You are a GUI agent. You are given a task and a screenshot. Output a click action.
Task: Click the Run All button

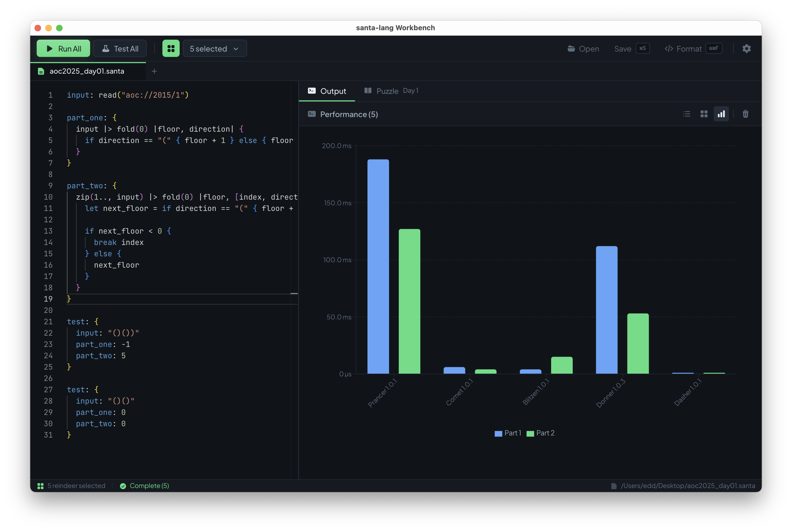tap(63, 49)
